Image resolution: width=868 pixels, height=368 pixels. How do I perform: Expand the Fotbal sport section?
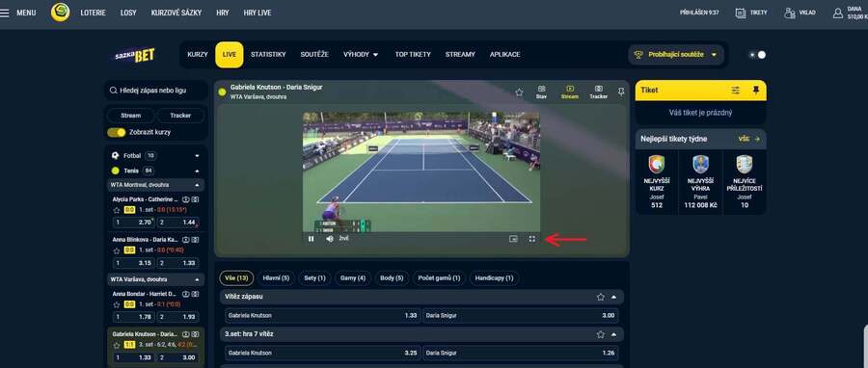197,156
